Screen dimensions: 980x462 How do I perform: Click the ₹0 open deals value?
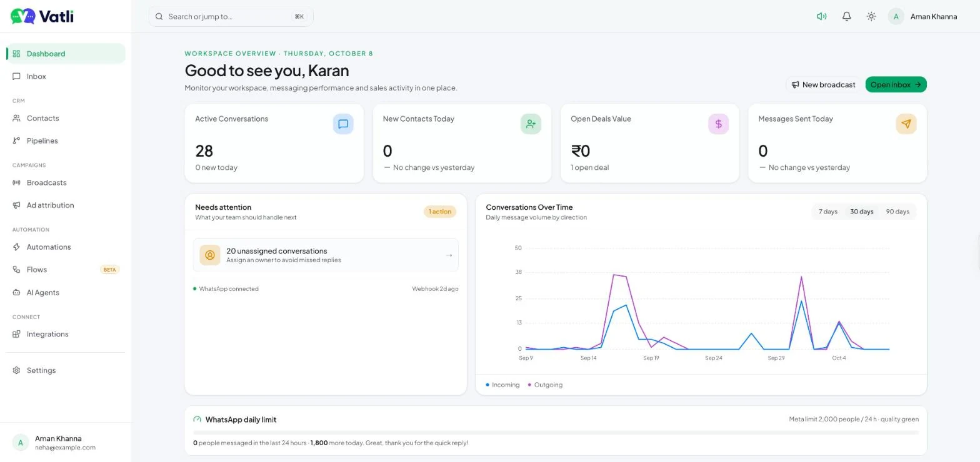click(x=580, y=151)
